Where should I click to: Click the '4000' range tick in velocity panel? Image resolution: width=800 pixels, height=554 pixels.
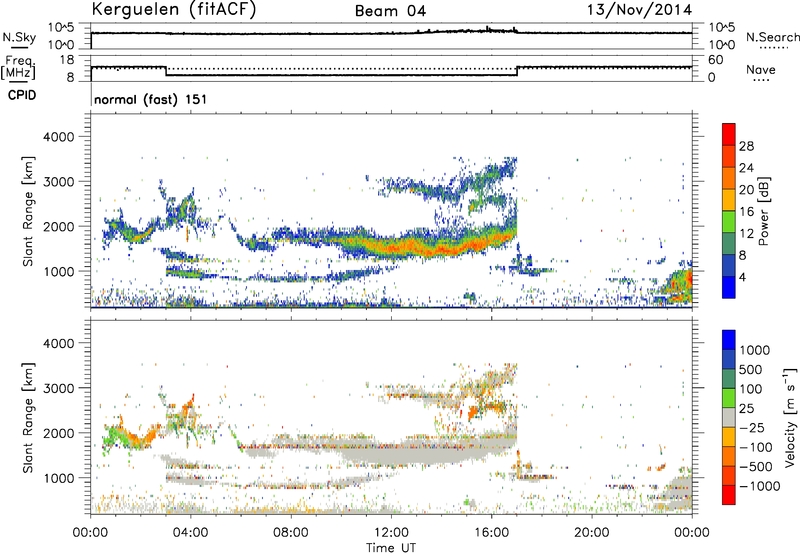click(58, 343)
